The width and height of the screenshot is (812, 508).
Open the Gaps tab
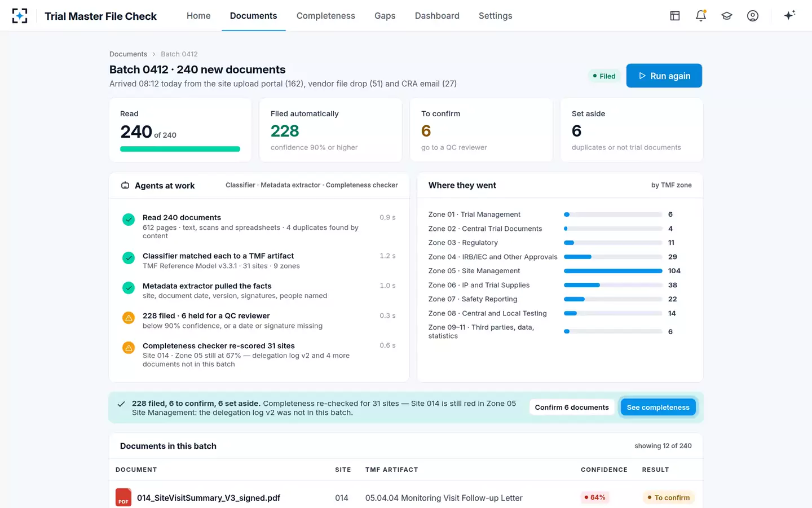click(385, 16)
